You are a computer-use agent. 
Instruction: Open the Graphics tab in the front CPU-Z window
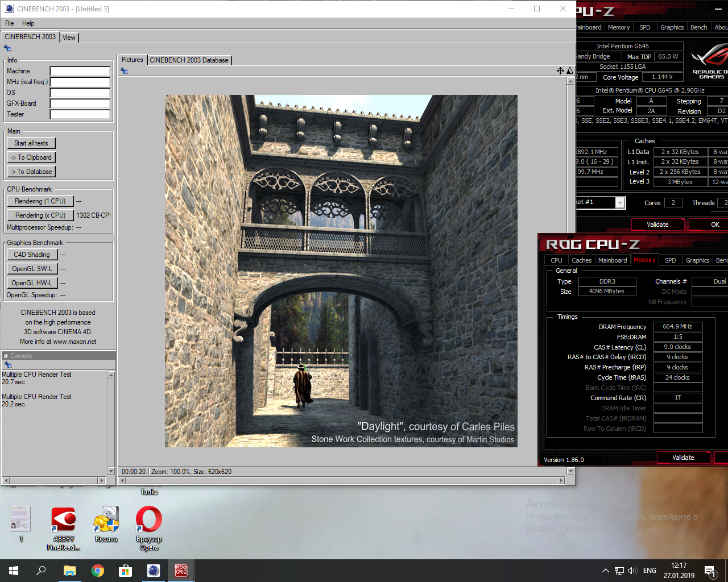point(697,260)
